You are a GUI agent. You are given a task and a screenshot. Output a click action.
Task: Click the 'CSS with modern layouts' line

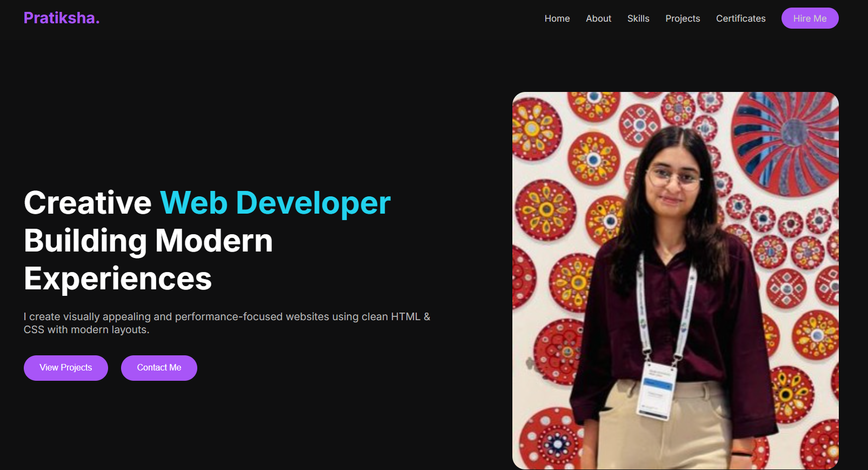tap(86, 330)
